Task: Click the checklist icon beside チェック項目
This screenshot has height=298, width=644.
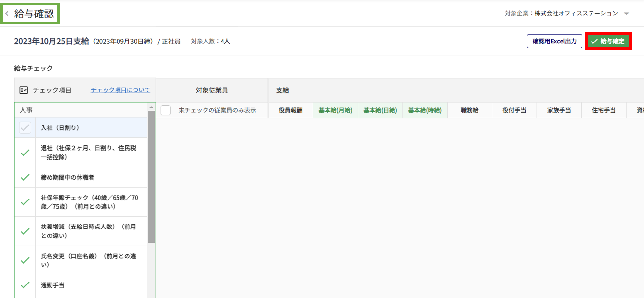Action: pyautogui.click(x=24, y=90)
